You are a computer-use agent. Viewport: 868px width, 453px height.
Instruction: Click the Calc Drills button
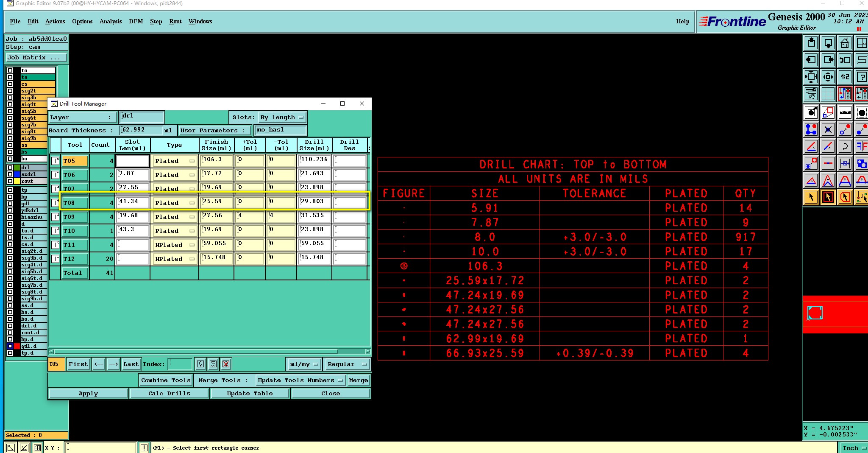(x=169, y=394)
